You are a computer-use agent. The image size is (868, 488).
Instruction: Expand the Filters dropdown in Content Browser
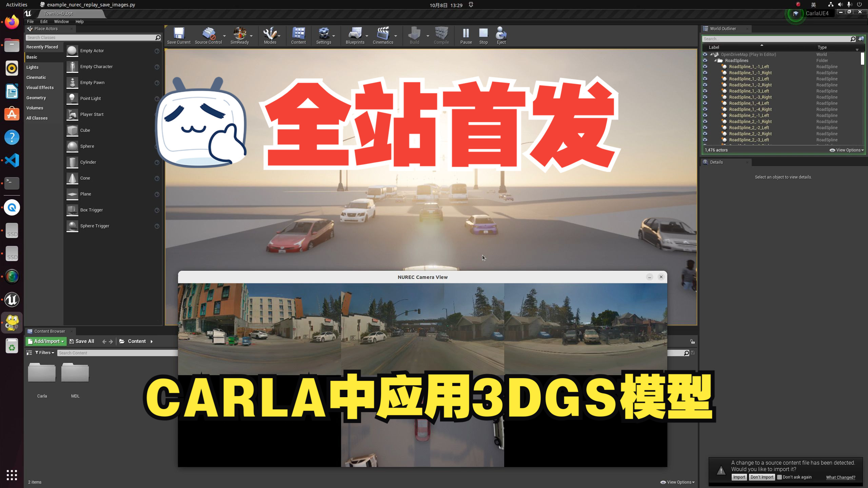pos(44,353)
